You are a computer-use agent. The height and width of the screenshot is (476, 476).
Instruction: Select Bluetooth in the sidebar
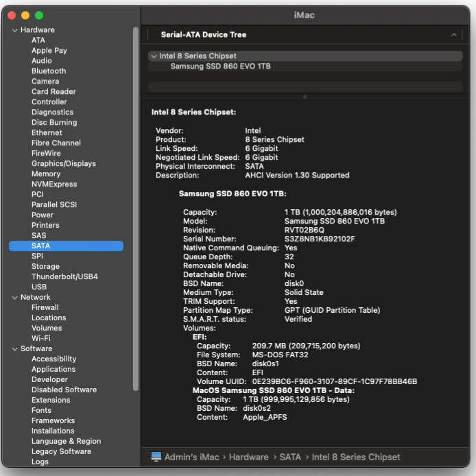(x=49, y=71)
